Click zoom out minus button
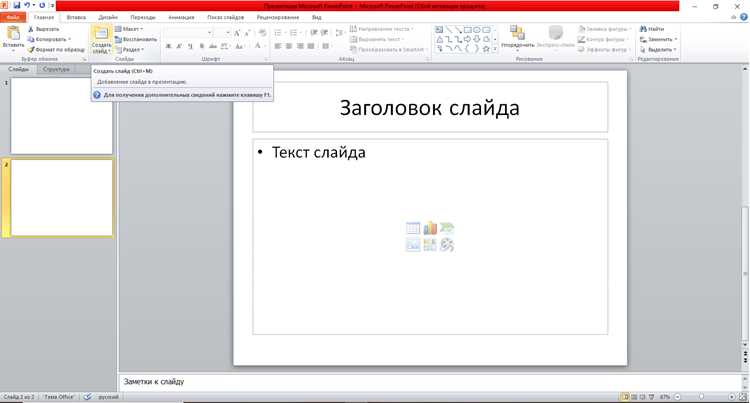This screenshot has height=403, width=750. 677,397
